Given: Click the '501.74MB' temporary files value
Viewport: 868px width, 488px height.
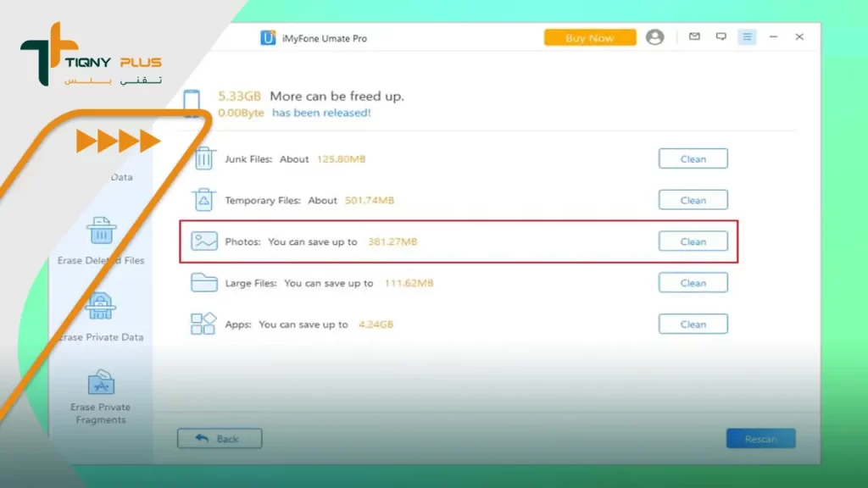Looking at the screenshot, I should [370, 200].
